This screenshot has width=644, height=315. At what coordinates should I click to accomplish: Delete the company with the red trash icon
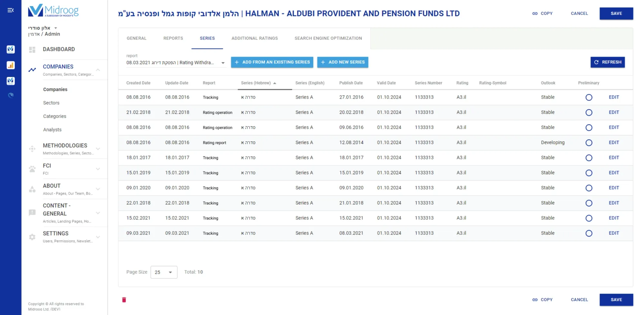(124, 300)
